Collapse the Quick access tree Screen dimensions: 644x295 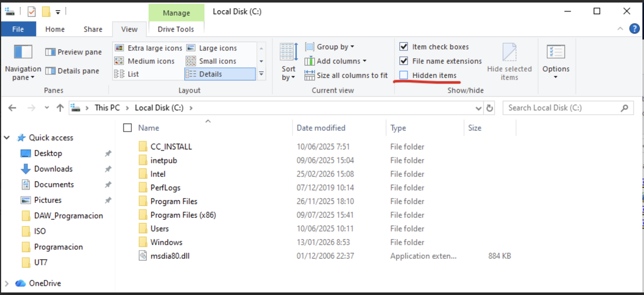7,138
